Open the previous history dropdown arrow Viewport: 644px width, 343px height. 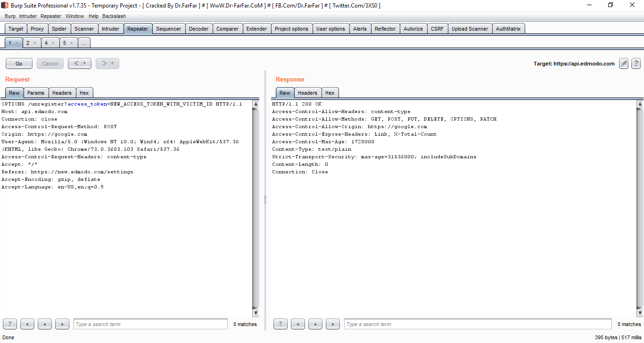tap(85, 64)
